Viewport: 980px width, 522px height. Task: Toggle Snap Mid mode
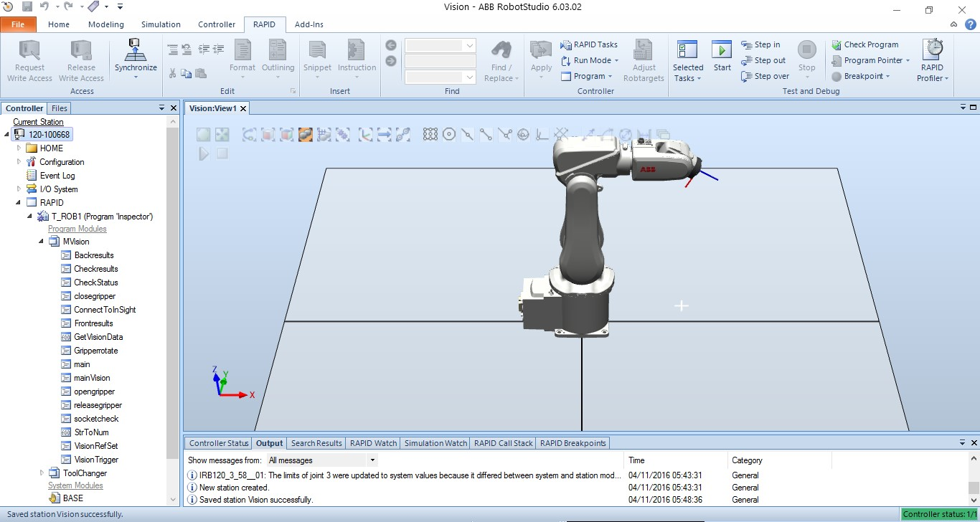point(468,134)
